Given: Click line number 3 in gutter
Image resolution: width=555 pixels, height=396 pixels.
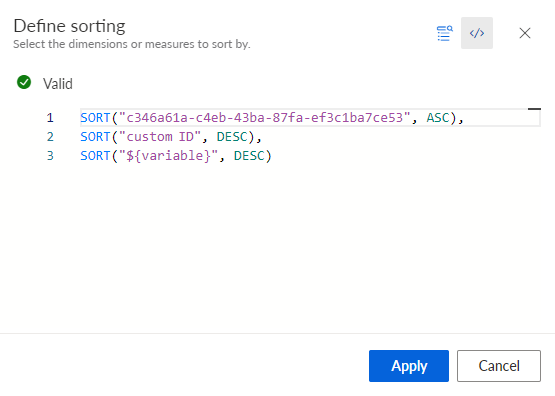Looking at the screenshot, I should click(50, 156).
